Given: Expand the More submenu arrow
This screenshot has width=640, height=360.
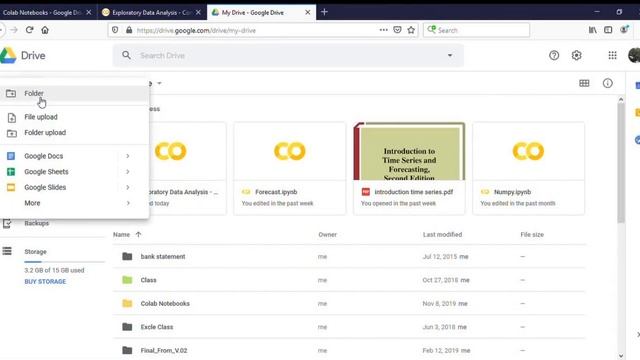Looking at the screenshot, I should (x=128, y=203).
